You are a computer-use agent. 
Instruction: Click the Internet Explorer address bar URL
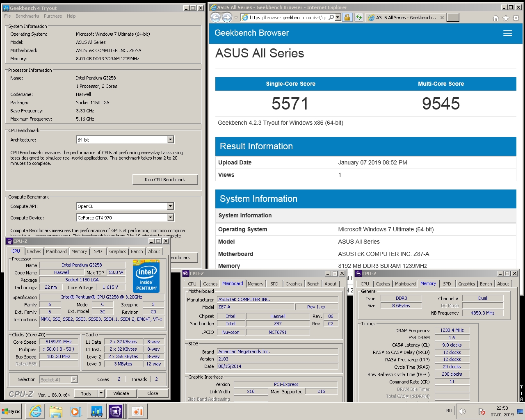tap(288, 18)
